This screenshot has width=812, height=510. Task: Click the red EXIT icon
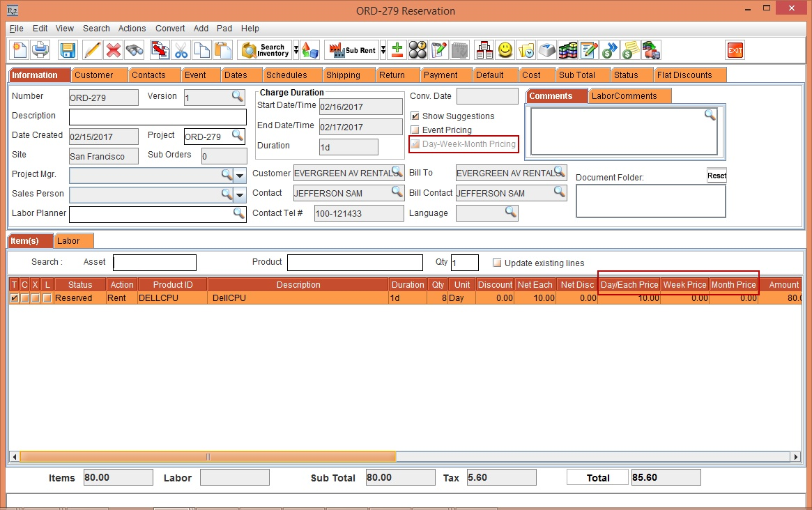[x=735, y=50]
